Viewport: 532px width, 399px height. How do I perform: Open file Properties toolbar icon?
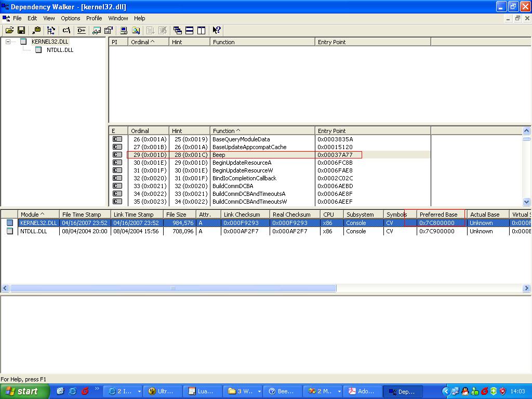[109, 30]
